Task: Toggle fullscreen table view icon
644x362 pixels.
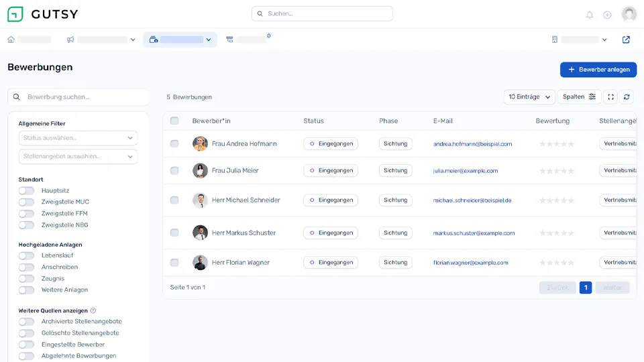Action: pos(610,97)
